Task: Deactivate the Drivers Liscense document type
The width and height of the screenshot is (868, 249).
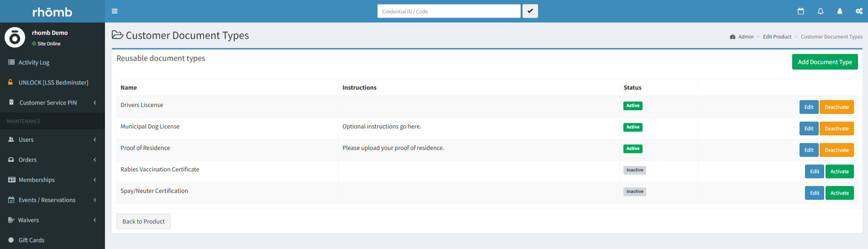Action: [x=837, y=107]
